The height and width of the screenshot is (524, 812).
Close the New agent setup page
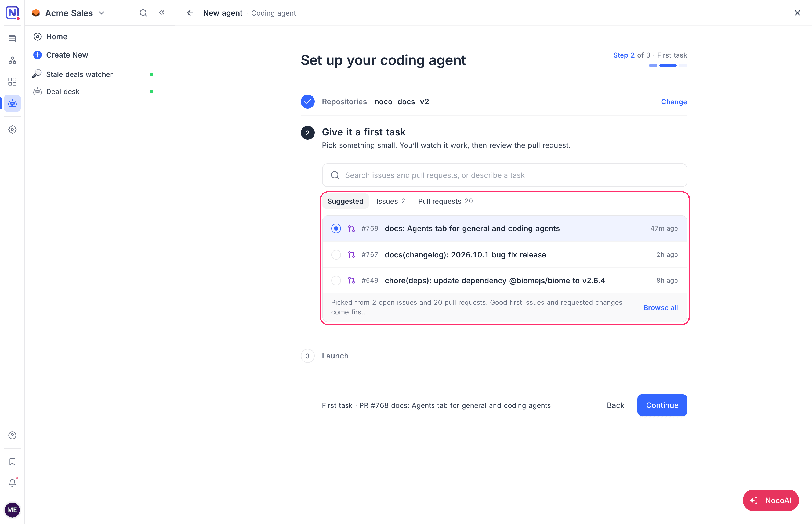click(797, 13)
